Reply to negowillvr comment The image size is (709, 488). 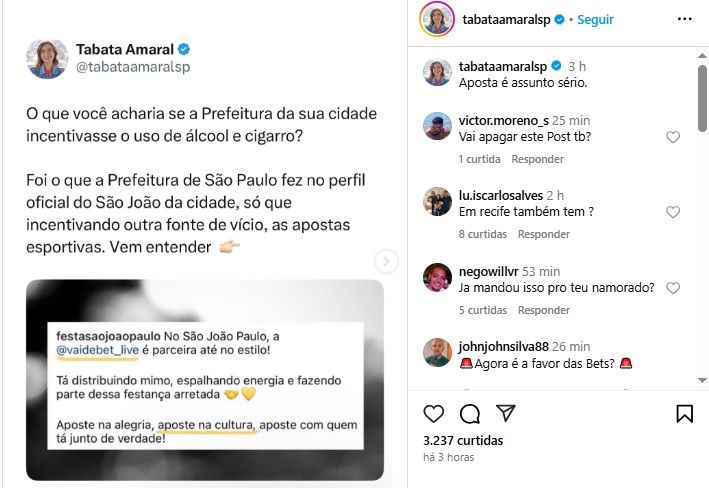(x=544, y=310)
